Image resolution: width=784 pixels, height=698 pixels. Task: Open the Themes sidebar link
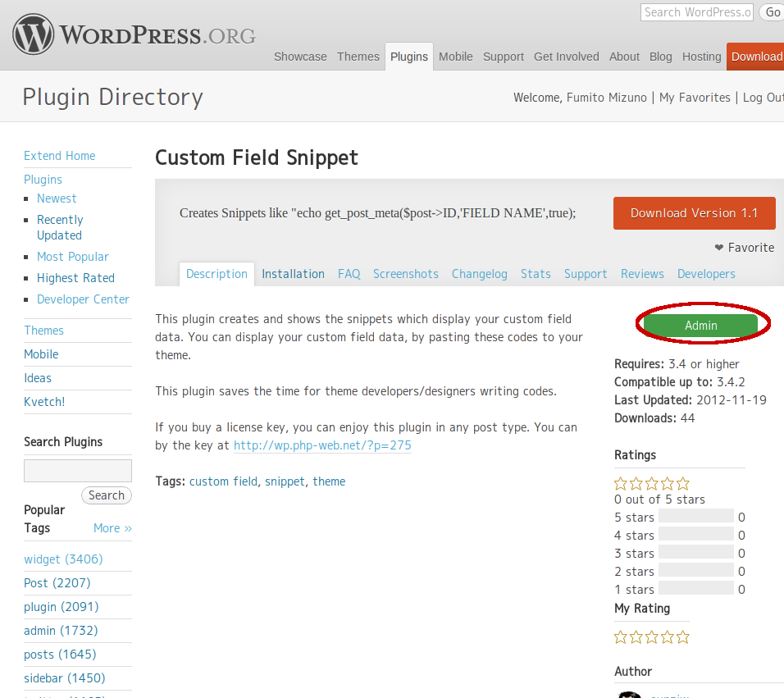[x=44, y=331]
